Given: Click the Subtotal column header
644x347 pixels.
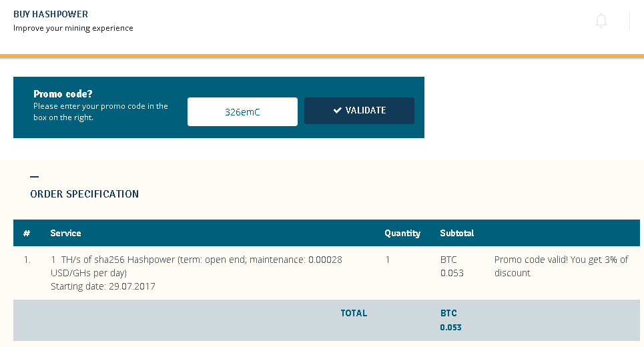Looking at the screenshot, I should point(457,233).
